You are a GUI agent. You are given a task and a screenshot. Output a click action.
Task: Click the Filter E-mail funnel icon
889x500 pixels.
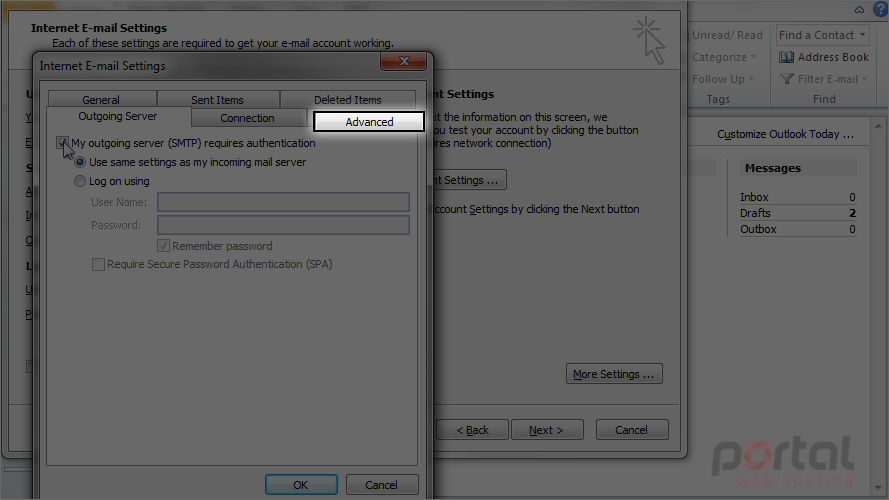[x=786, y=79]
